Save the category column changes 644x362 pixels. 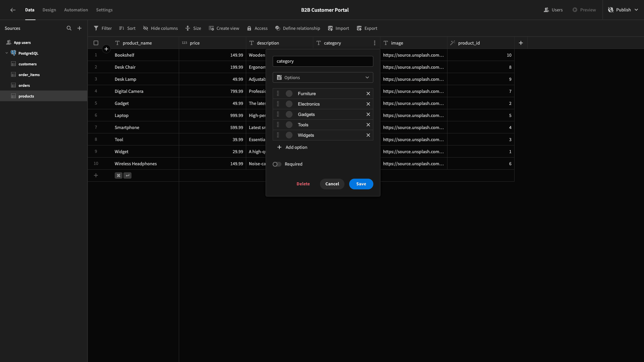coord(361,184)
